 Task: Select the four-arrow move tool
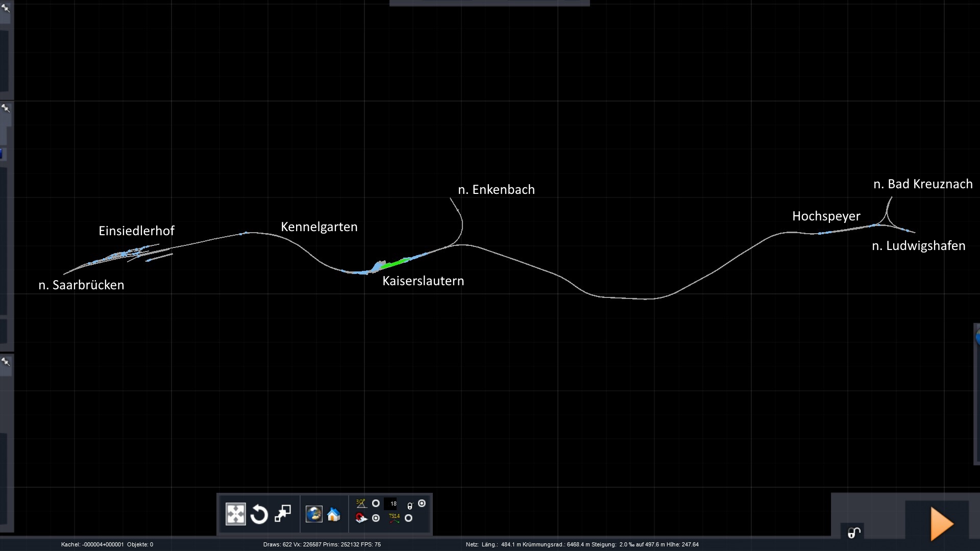click(x=235, y=514)
